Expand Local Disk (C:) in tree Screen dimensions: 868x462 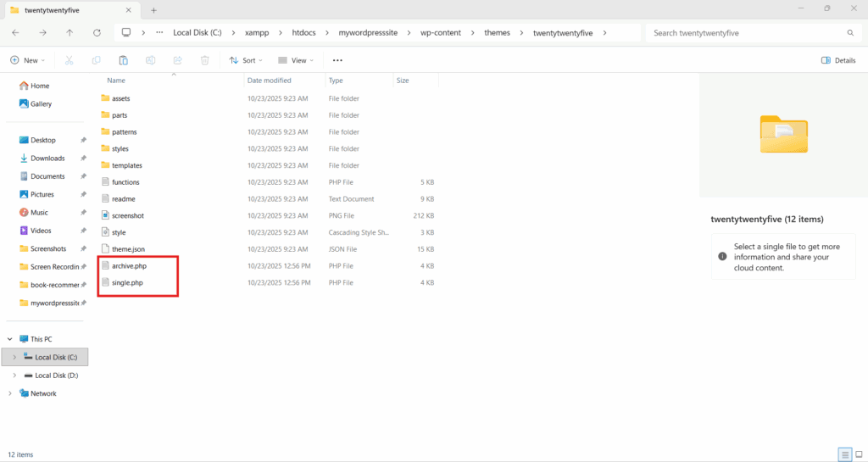point(14,358)
